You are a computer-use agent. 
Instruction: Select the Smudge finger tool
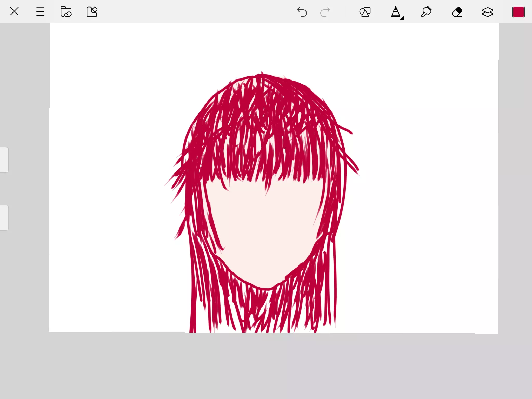pos(426,12)
